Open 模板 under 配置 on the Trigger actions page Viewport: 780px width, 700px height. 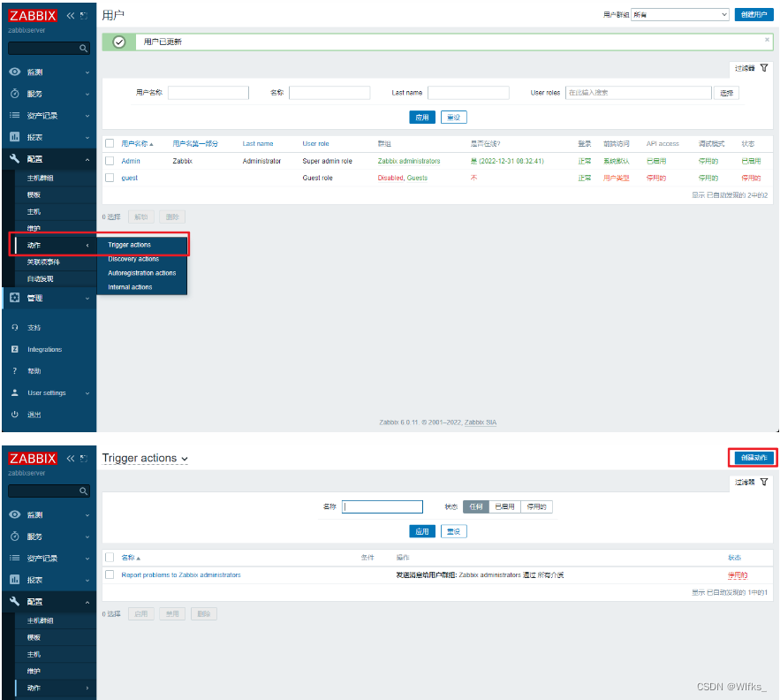34,637
